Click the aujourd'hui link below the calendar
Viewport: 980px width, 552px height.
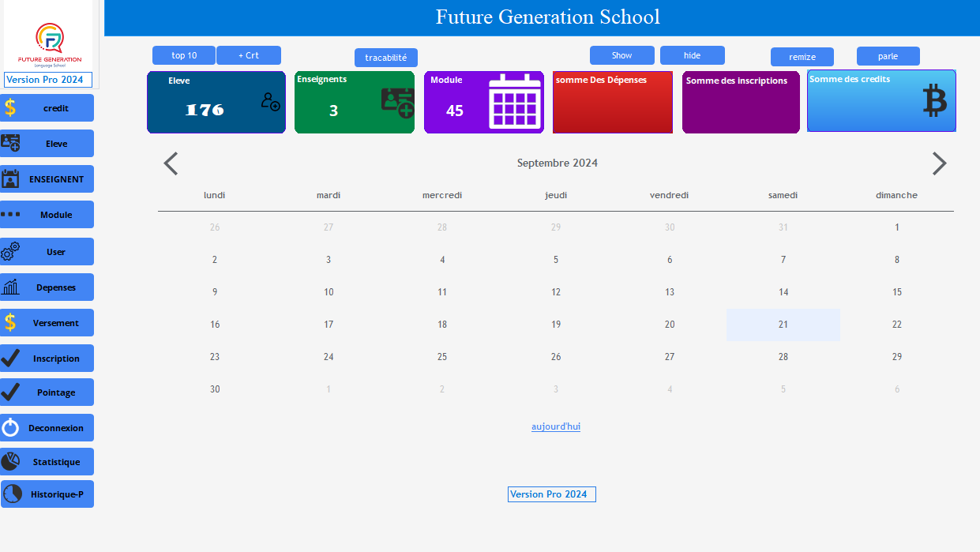pos(555,426)
